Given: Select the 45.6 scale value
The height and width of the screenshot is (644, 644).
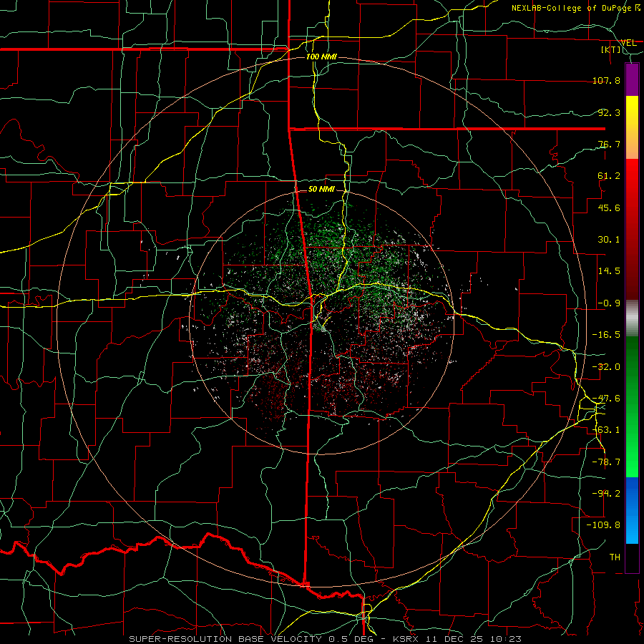Looking at the screenshot, I should pos(609,208).
